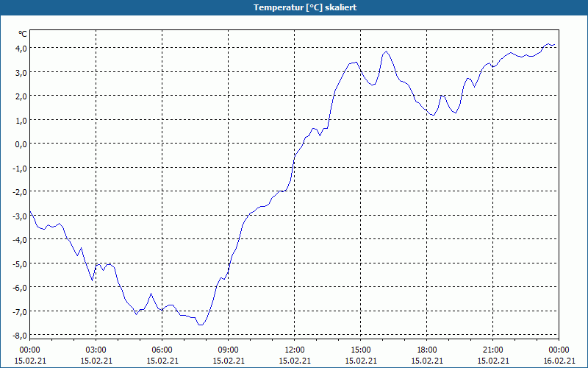
Task: Click the curve's start point at 00:00 15.02.21
Action: 30,211
